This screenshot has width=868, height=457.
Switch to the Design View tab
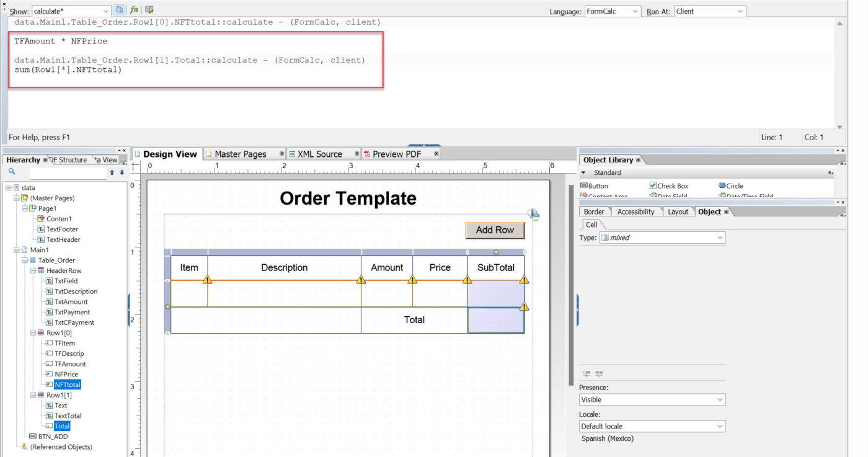click(166, 154)
